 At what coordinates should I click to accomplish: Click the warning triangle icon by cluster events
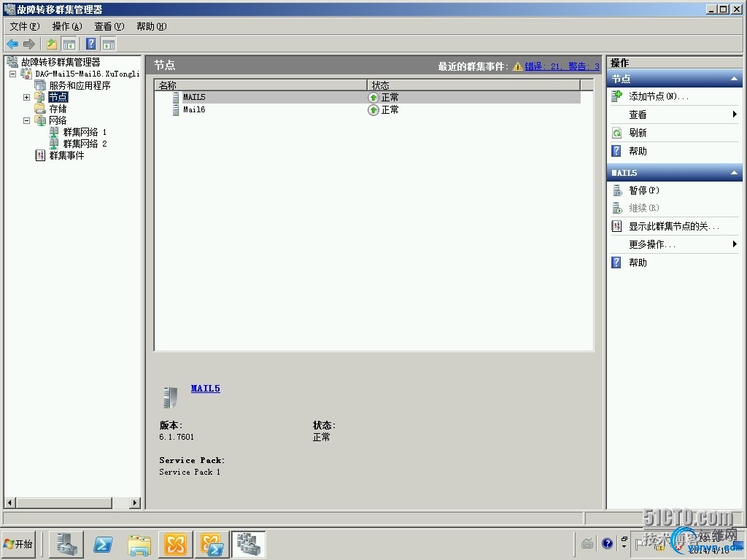517,66
